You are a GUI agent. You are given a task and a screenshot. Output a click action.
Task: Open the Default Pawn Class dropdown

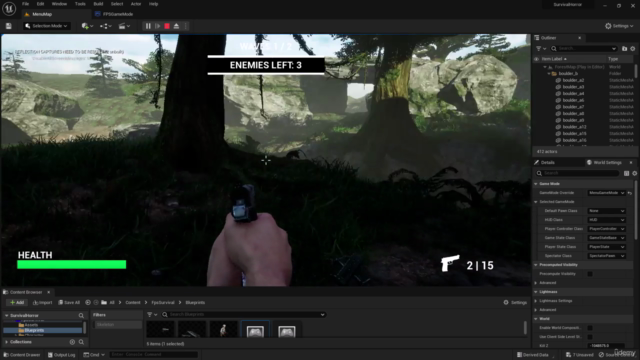606,211
